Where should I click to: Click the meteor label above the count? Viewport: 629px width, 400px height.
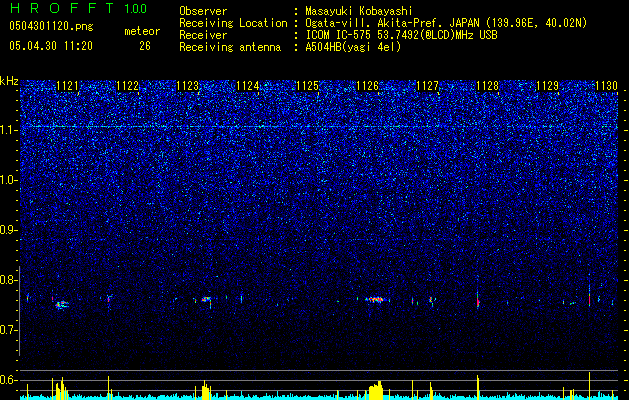click(x=142, y=31)
